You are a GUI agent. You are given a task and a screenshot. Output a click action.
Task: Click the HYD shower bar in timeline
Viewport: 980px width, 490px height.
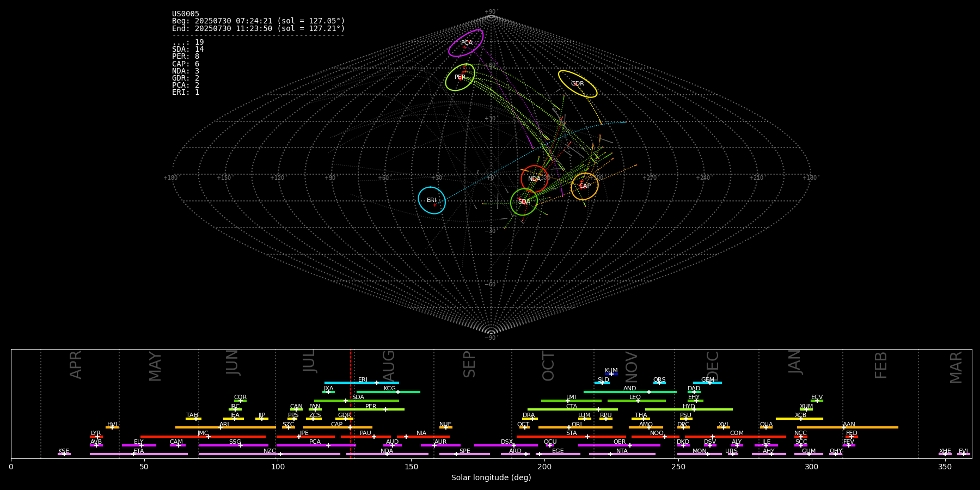pyautogui.click(x=689, y=409)
